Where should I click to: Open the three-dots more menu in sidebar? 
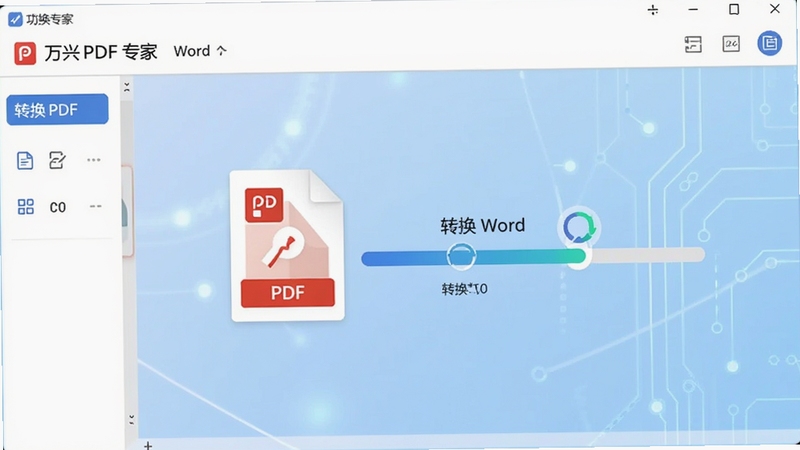[x=94, y=160]
